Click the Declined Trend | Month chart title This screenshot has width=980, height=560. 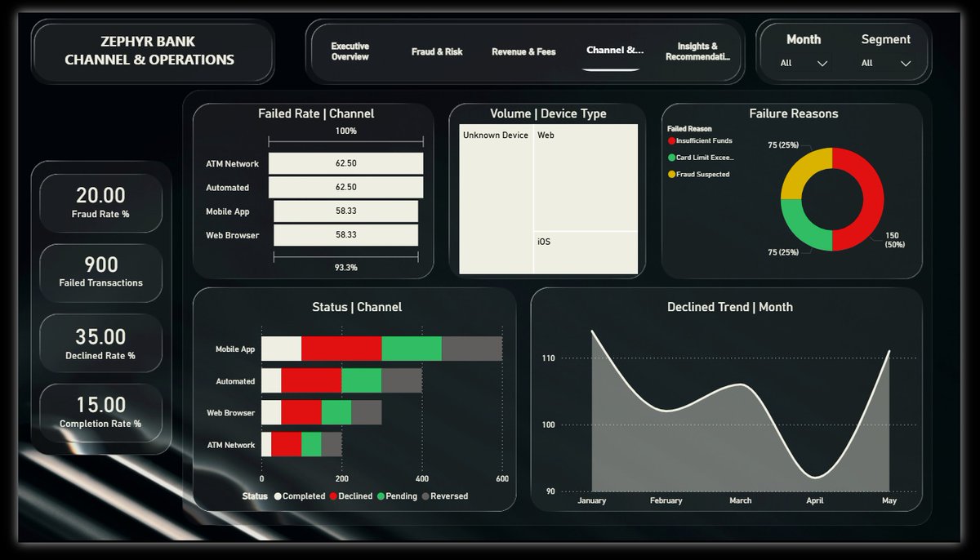pos(730,307)
